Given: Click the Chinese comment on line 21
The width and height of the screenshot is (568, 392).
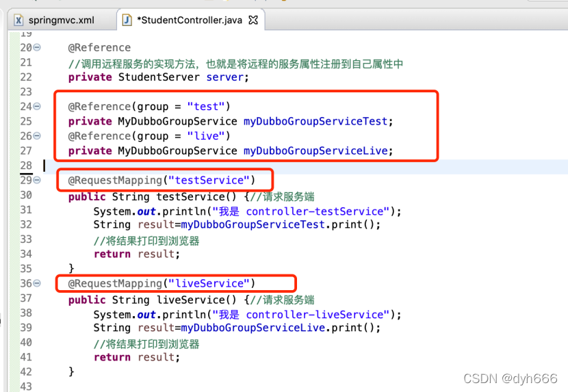Looking at the screenshot, I should (235, 64).
